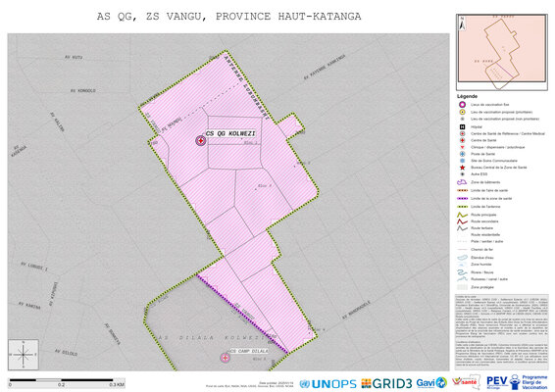Click the 'AV KIPUSHI' street label
The width and height of the screenshot is (555, 392).
coord(53,294)
